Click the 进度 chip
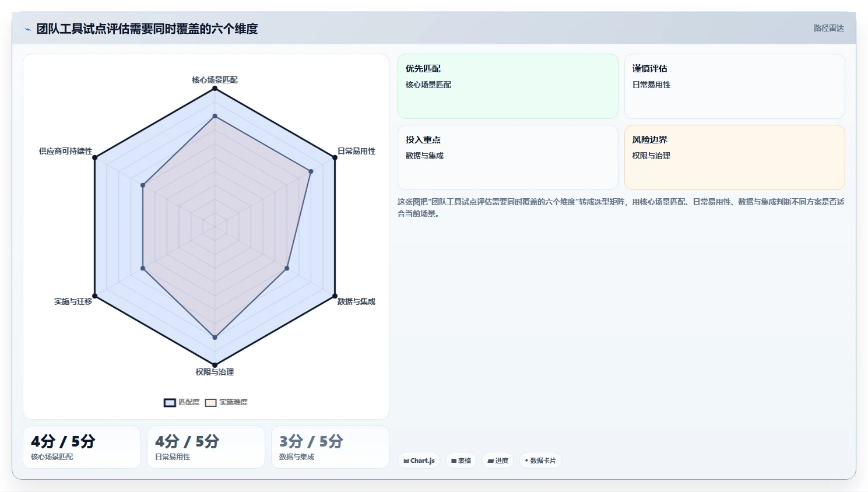 coord(498,461)
